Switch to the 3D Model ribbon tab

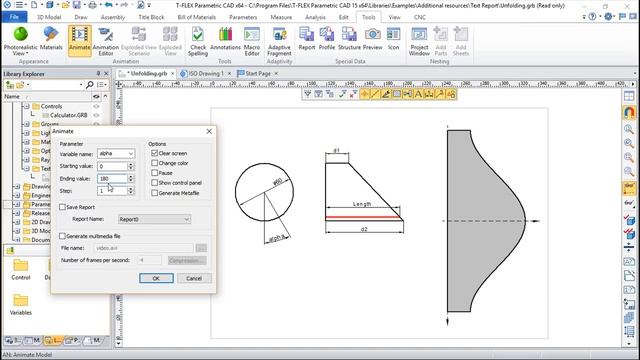pos(49,17)
